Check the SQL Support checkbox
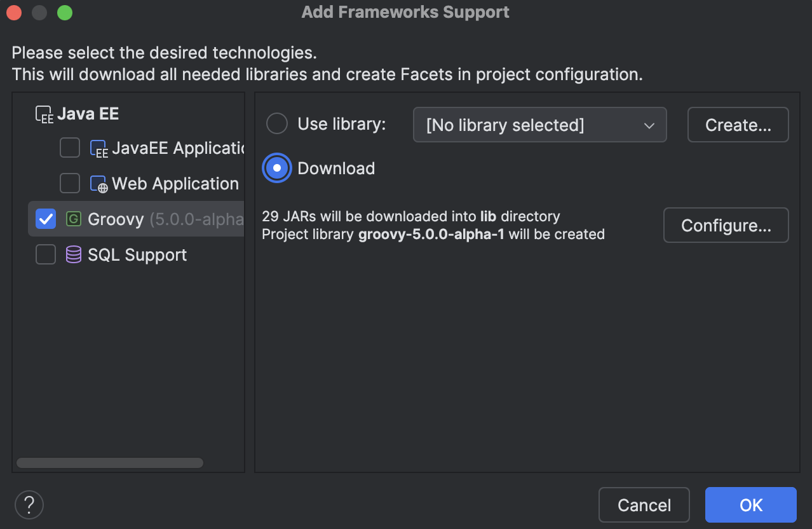Image resolution: width=812 pixels, height=529 pixels. (x=45, y=254)
